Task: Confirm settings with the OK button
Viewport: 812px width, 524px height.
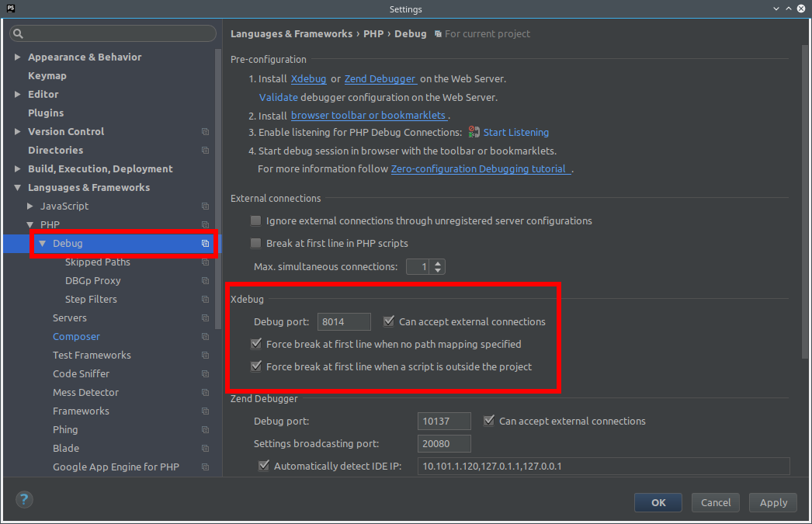Action: 658,502
